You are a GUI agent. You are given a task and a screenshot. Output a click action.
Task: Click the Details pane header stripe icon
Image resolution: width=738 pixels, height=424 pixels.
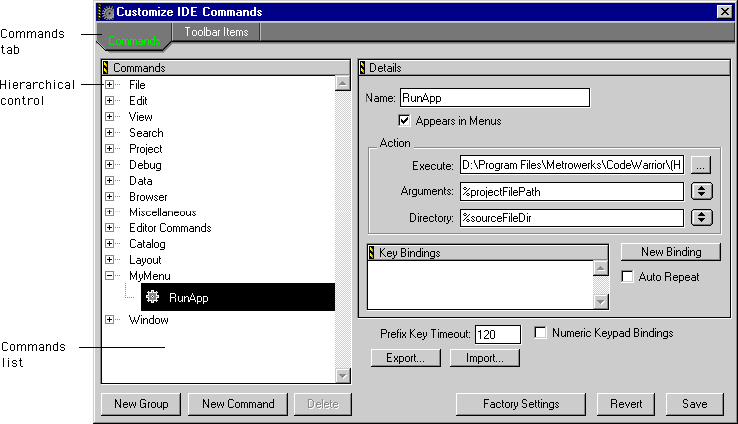(x=362, y=68)
